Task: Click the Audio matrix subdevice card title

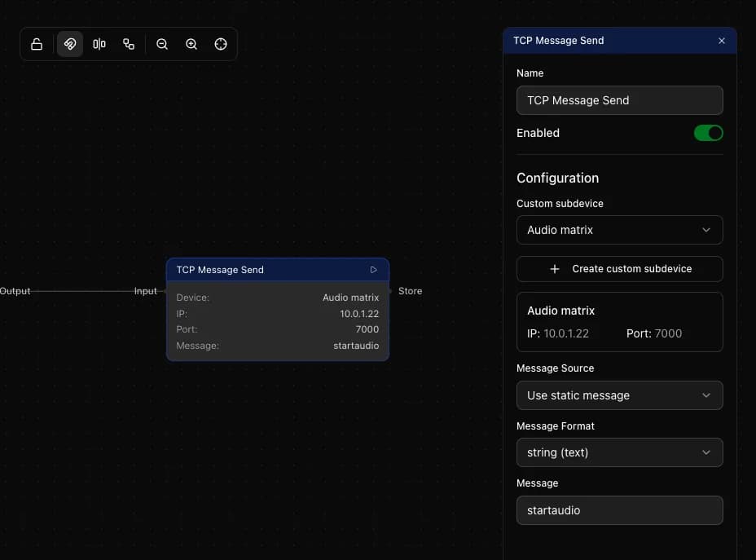Action: pyautogui.click(x=560, y=311)
